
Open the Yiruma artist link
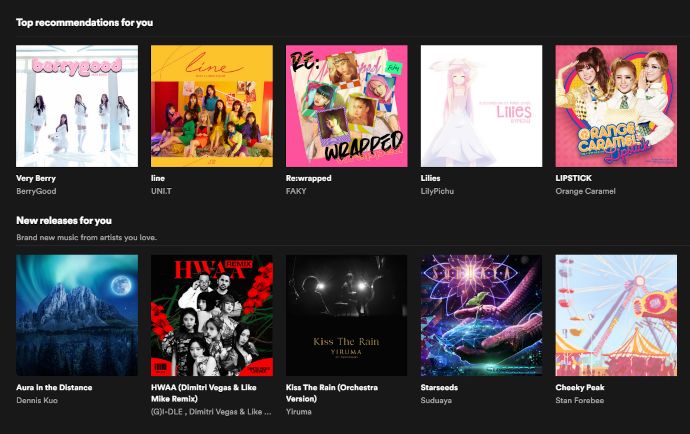coord(299,412)
